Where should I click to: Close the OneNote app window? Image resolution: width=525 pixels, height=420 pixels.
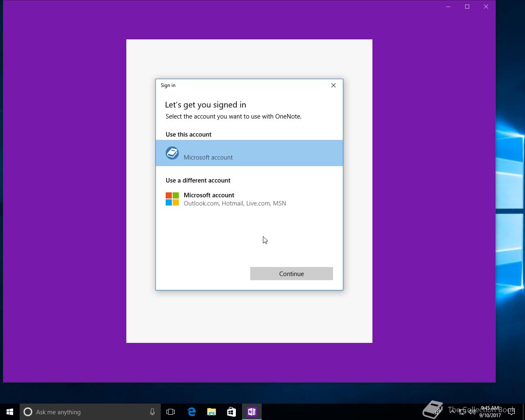coord(486,7)
